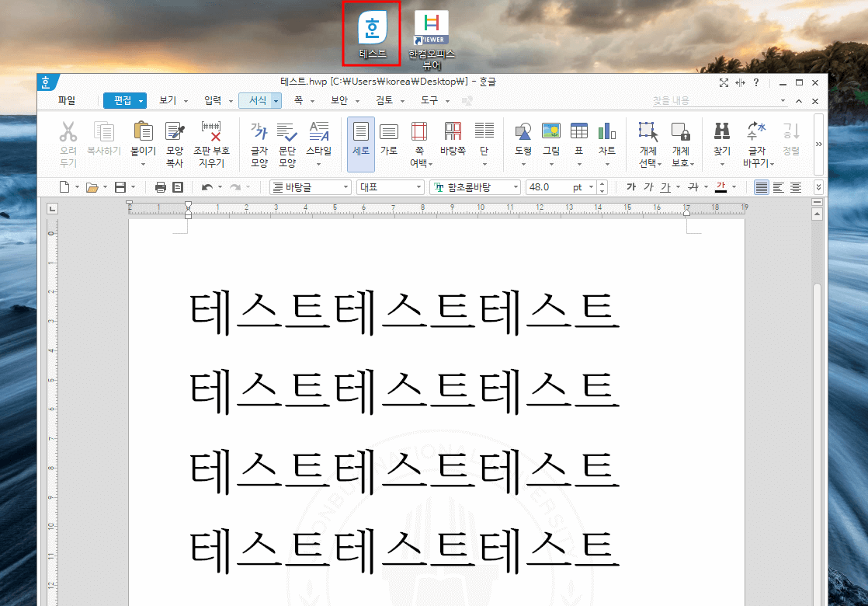Viewport: 868px width, 606px height.
Task: Click the Columns (단) icon
Action: click(484, 132)
